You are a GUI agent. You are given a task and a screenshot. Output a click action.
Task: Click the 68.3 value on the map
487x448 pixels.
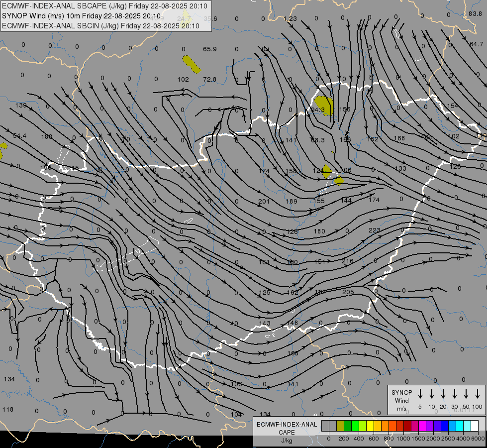click(x=318, y=140)
